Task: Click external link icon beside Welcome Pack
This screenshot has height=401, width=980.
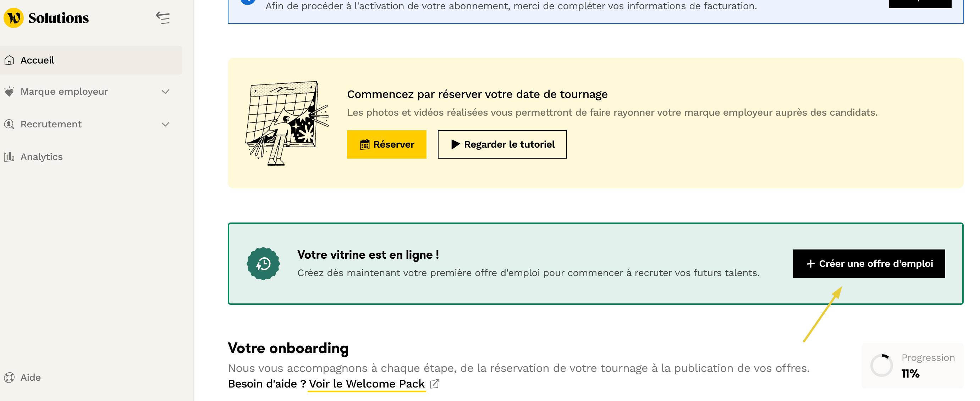Action: tap(434, 384)
